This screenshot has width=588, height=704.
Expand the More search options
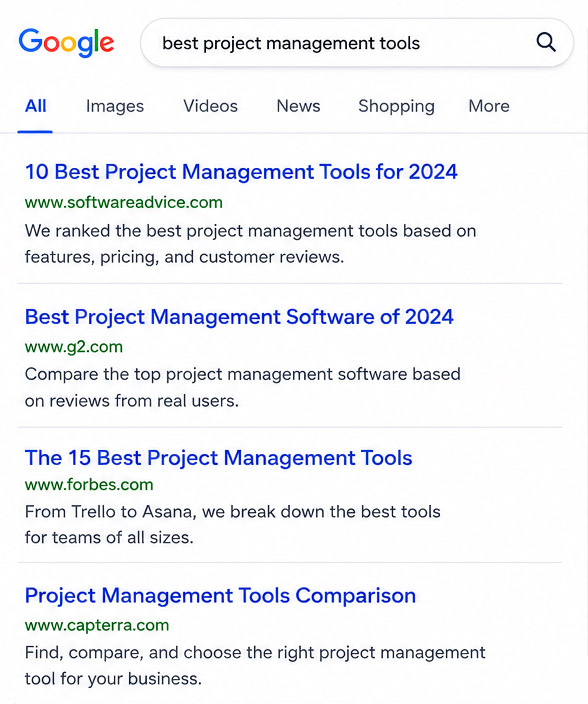click(489, 106)
